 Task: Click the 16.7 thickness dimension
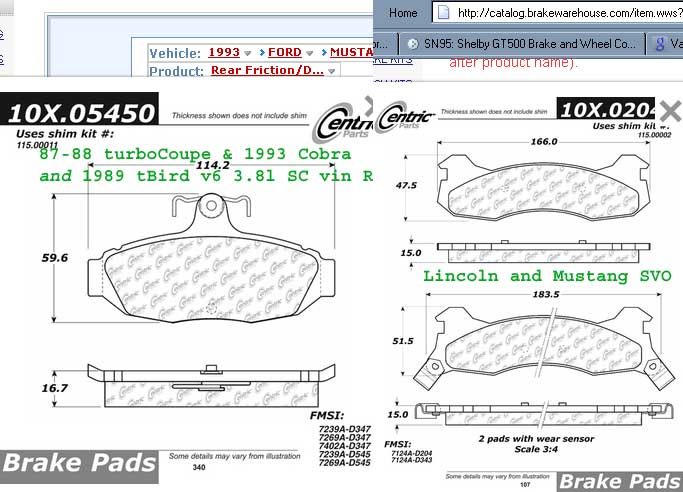point(55,388)
